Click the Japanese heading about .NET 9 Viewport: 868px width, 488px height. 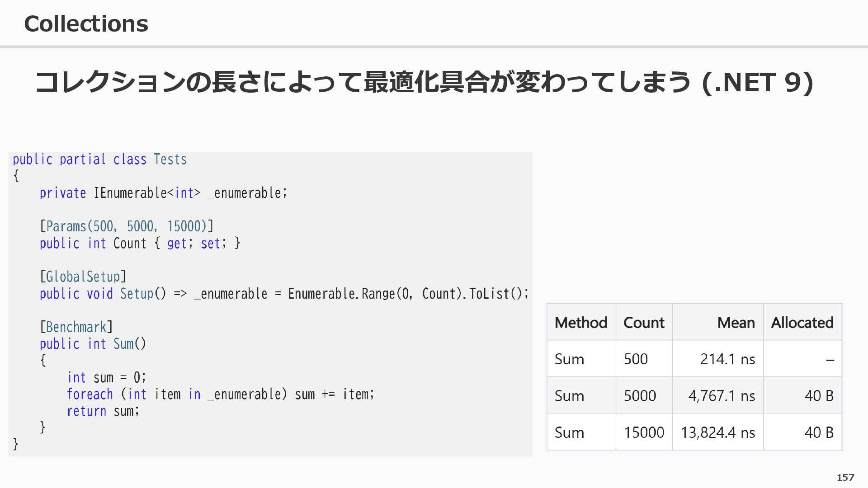[x=424, y=82]
